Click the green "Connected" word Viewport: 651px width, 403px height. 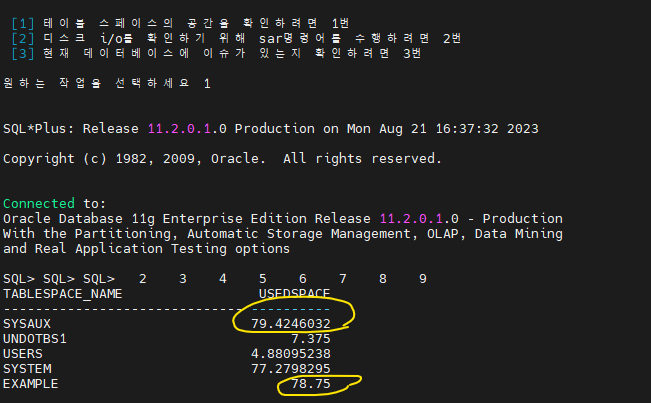pyautogui.click(x=39, y=203)
